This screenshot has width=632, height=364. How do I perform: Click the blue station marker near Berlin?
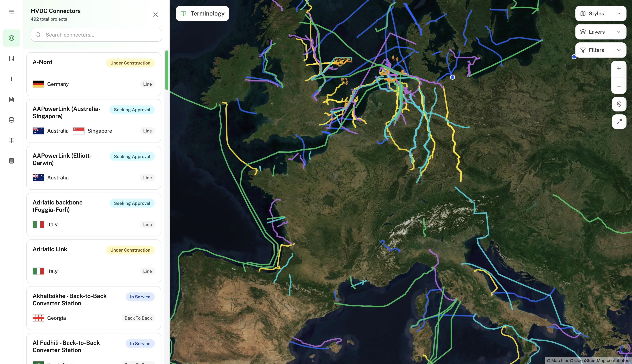[452, 77]
